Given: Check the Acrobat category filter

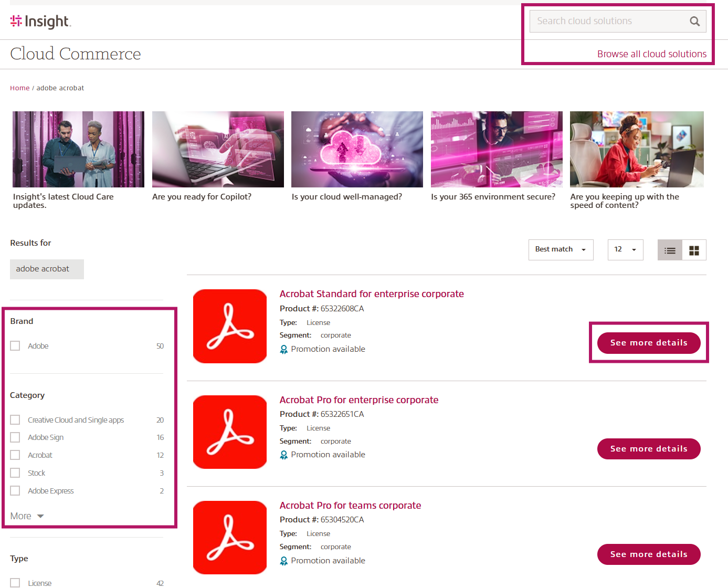Looking at the screenshot, I should pyautogui.click(x=15, y=455).
